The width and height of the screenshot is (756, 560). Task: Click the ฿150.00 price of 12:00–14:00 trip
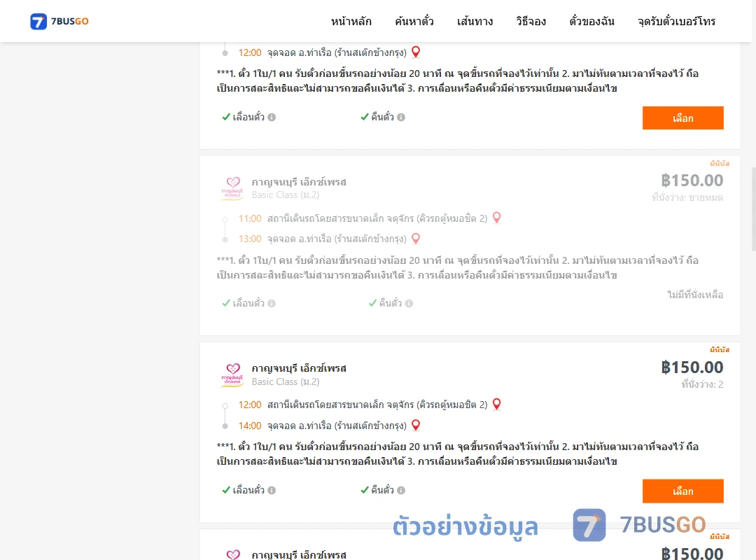click(692, 367)
